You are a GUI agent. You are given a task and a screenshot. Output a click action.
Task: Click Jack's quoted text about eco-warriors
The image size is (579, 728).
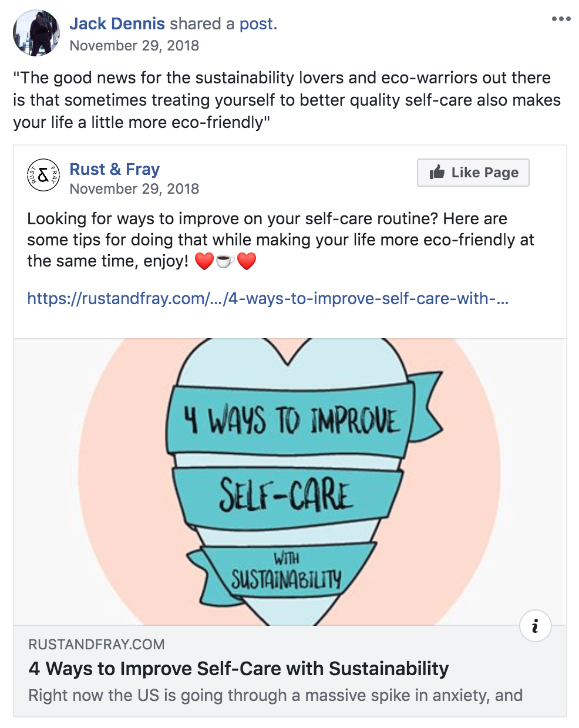[x=287, y=100]
